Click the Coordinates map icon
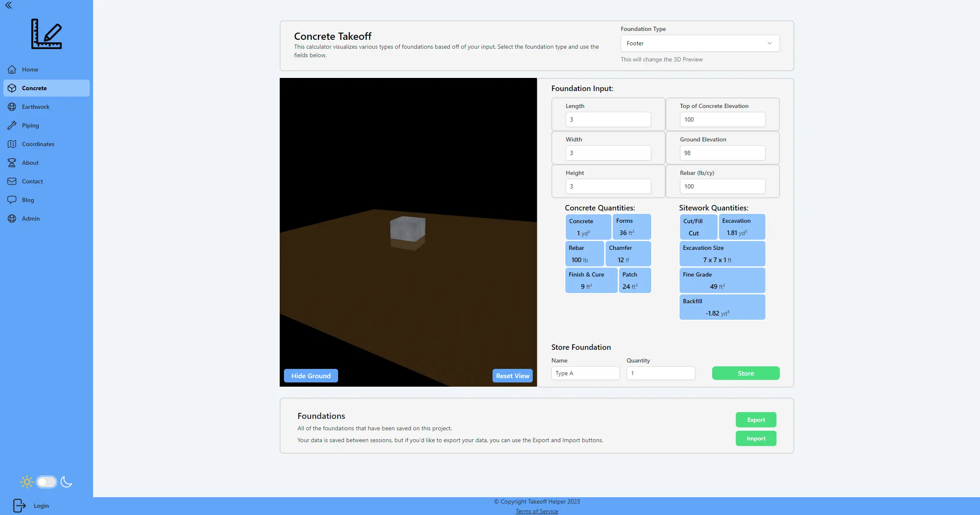Viewport: 980px width, 515px height. point(12,144)
